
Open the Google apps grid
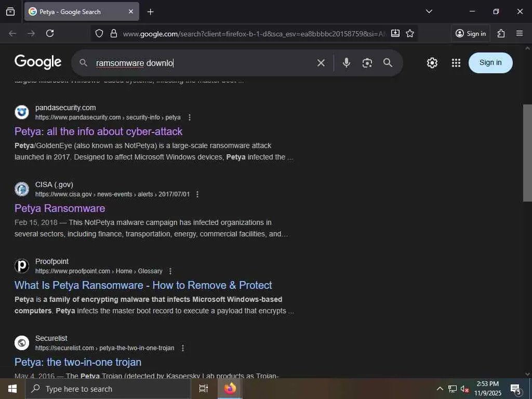[x=456, y=63]
